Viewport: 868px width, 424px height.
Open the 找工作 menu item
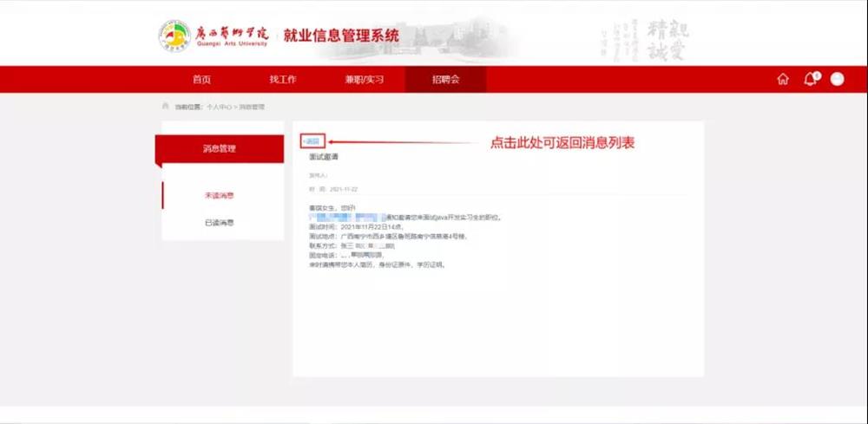[282, 80]
